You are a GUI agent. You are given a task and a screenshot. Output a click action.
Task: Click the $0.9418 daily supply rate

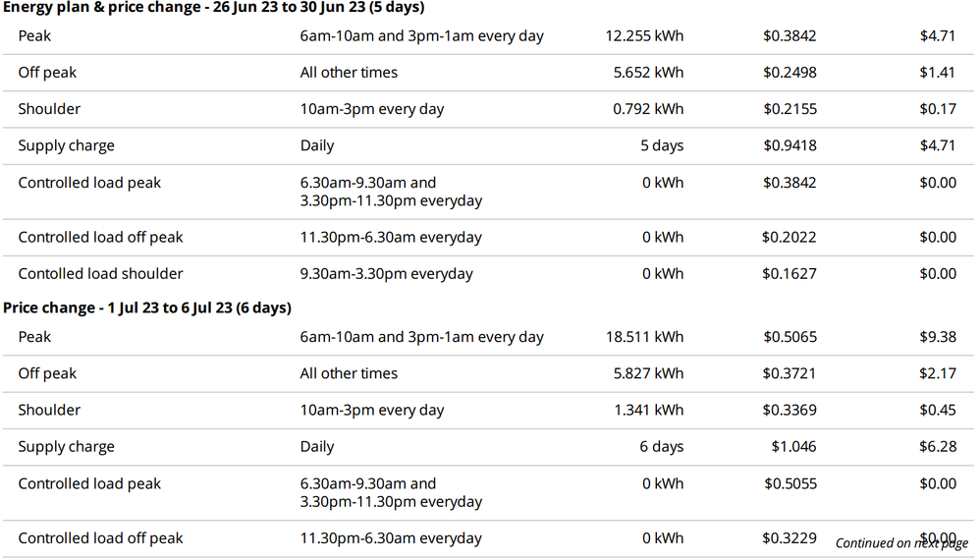789,145
